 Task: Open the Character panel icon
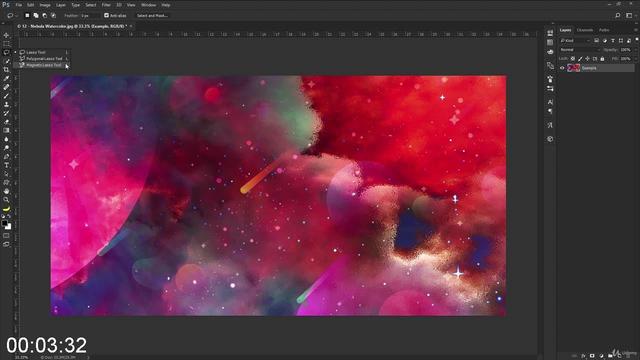point(550,102)
